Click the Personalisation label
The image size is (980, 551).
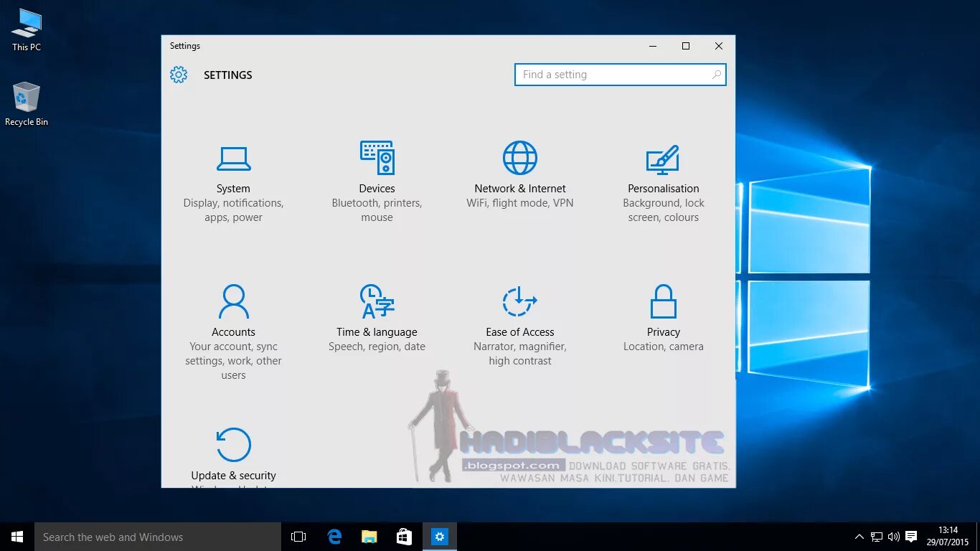click(664, 189)
